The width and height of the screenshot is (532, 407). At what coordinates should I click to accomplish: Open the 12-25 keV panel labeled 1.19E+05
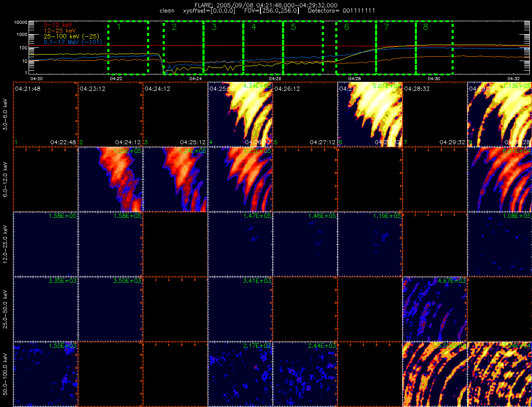click(370, 244)
